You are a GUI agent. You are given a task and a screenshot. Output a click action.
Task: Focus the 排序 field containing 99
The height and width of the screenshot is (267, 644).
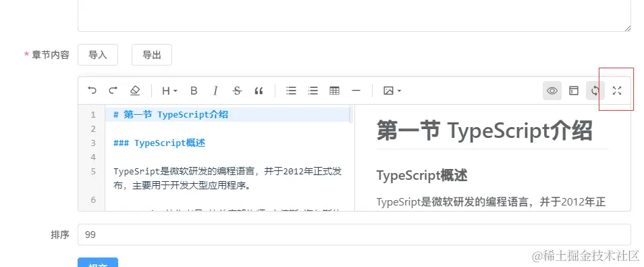pyautogui.click(x=354, y=235)
